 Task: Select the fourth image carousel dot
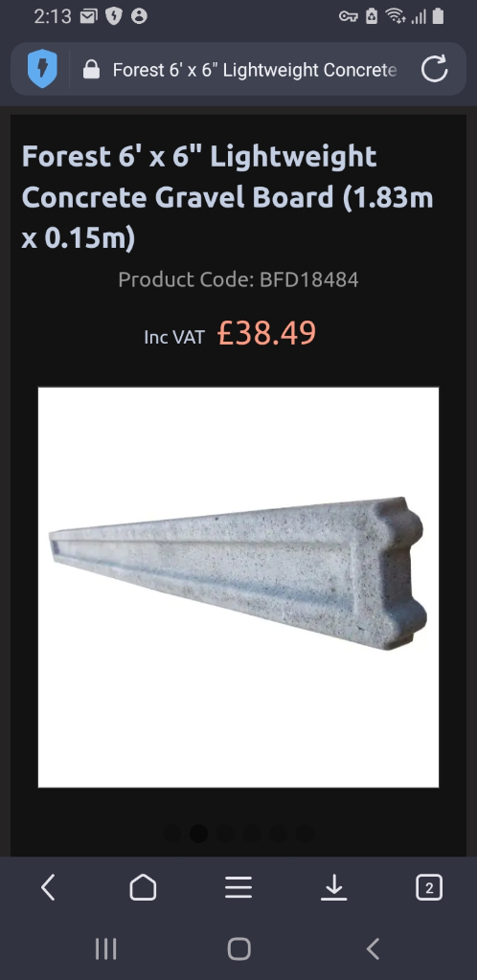point(251,834)
